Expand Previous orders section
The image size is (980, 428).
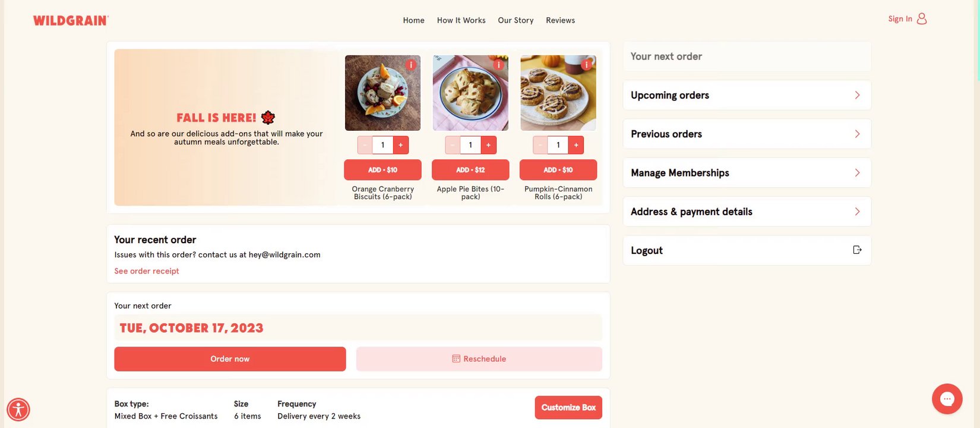point(857,134)
